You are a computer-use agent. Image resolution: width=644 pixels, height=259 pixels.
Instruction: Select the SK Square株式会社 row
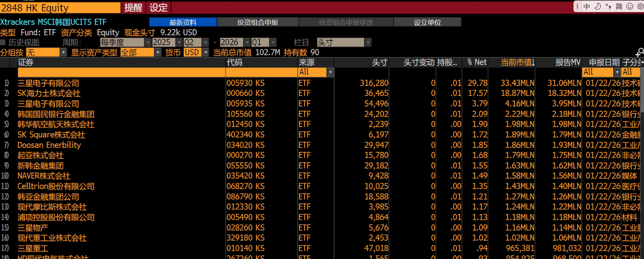click(320, 135)
